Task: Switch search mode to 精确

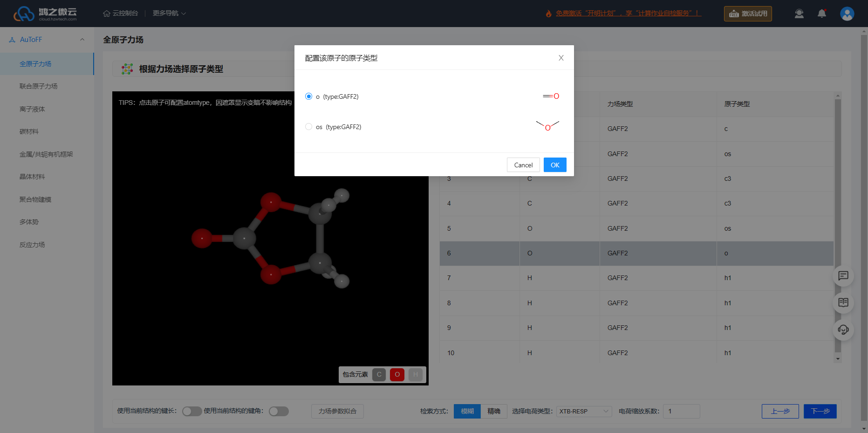Action: click(x=494, y=411)
